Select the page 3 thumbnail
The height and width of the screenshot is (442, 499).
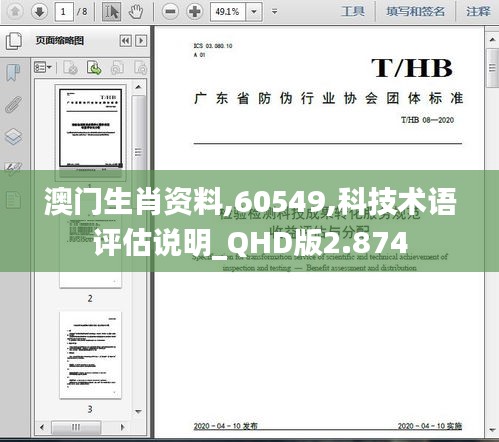point(90,355)
